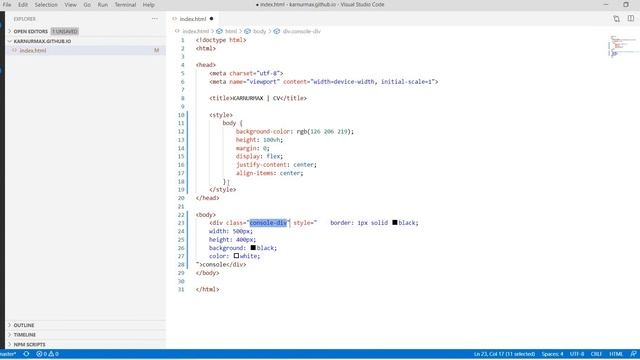Click the display: flex line
Image resolution: width=640 pixels, height=360 pixels.
click(x=259, y=156)
